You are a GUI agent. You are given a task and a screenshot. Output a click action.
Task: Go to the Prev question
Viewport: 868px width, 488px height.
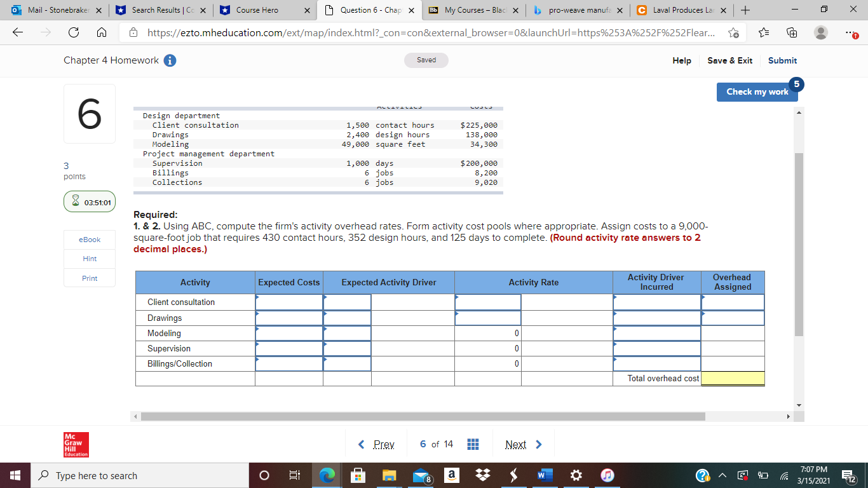377,444
